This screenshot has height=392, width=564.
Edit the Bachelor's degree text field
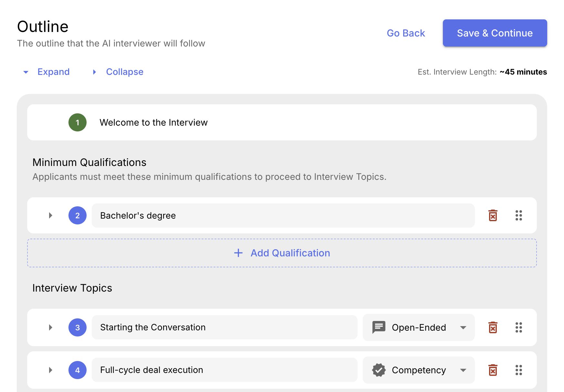[x=283, y=215]
